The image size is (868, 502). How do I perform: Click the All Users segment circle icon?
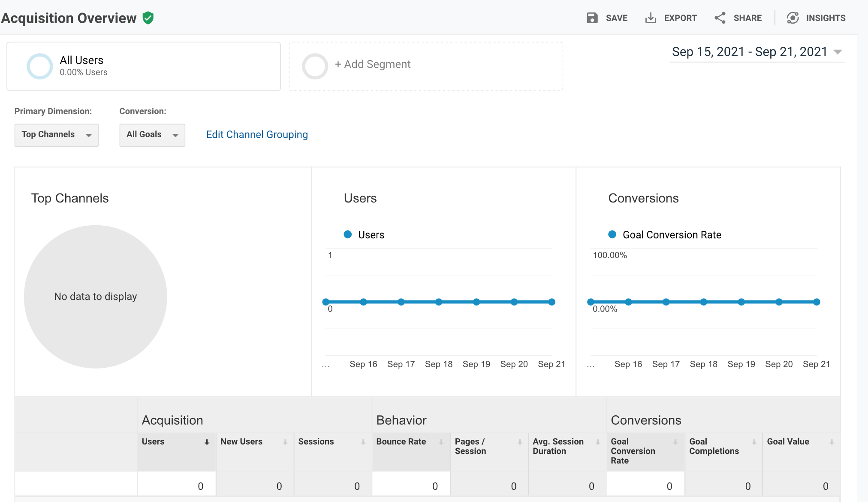pyautogui.click(x=39, y=66)
